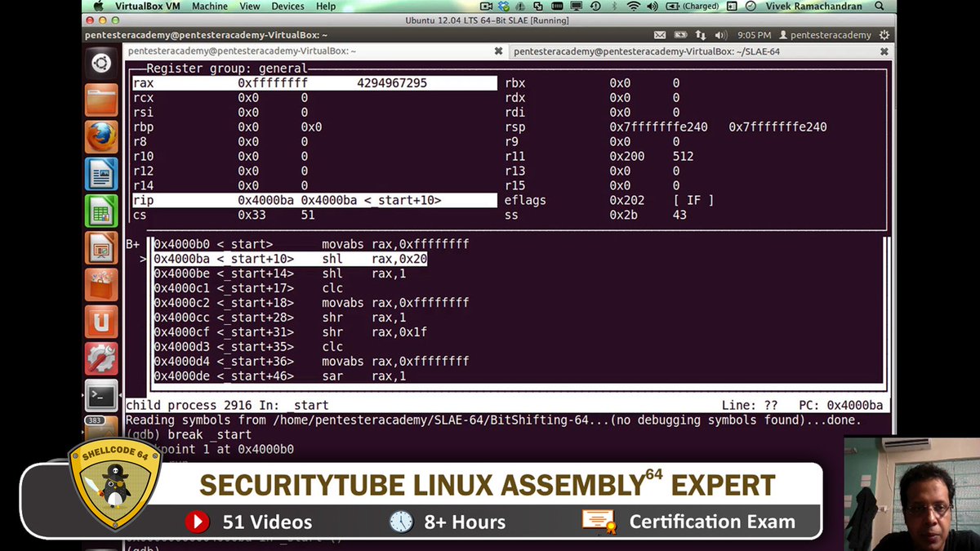
Task: Open LibreOffice Impress launcher icon
Action: [101, 248]
